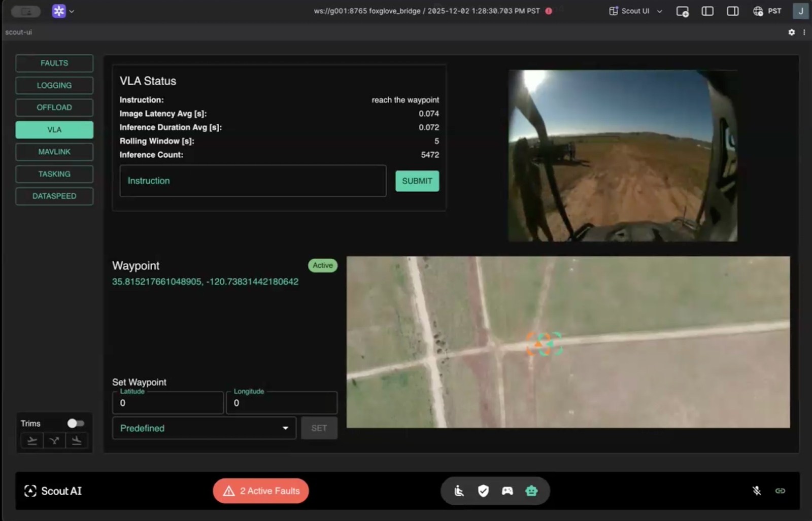Select the seated driver mode icon

tap(459, 491)
